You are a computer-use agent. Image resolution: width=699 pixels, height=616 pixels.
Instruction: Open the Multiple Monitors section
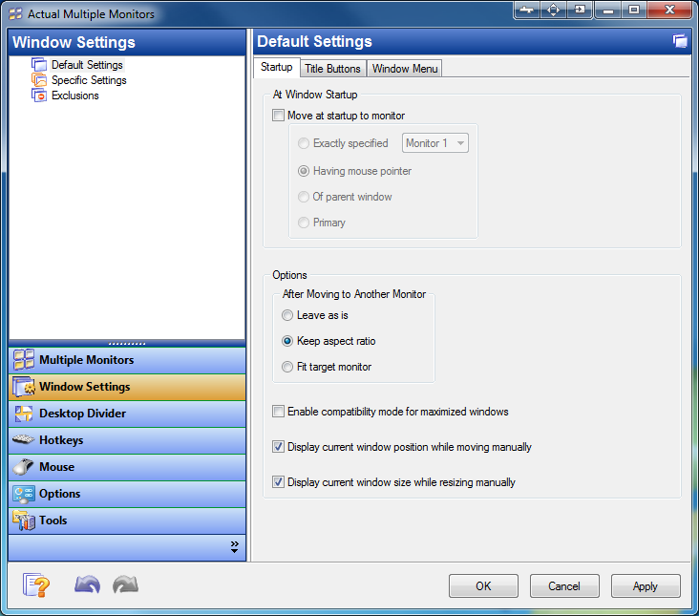pos(127,360)
